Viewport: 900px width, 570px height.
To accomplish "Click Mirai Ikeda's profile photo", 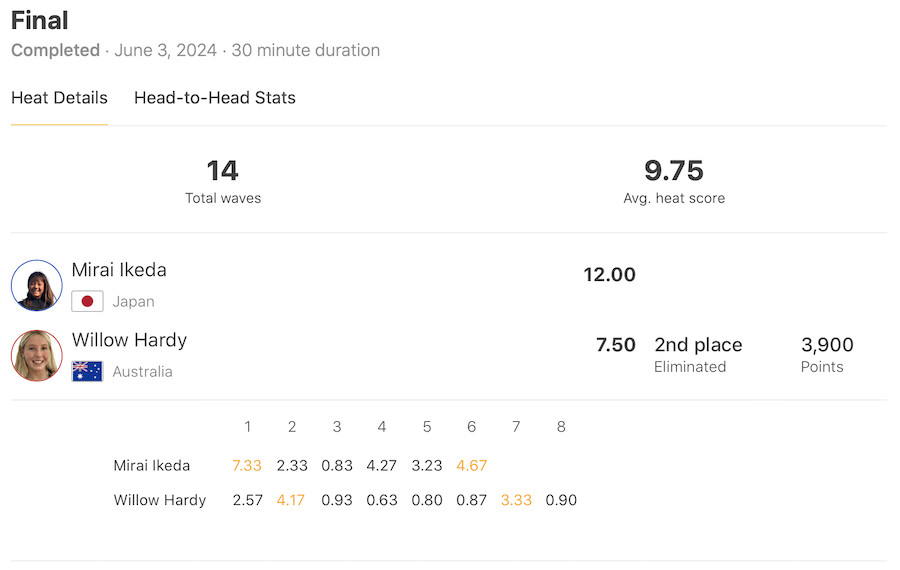I will pos(37,285).
